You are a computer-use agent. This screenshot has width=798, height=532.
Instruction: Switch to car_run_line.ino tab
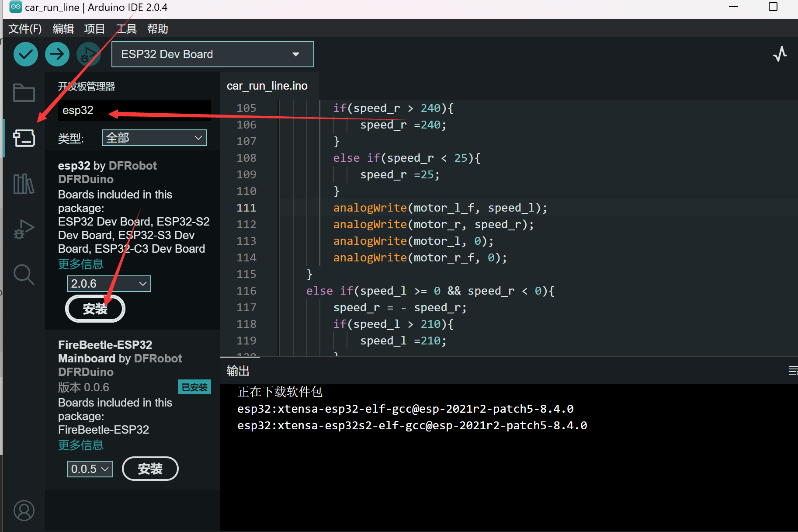[x=267, y=86]
